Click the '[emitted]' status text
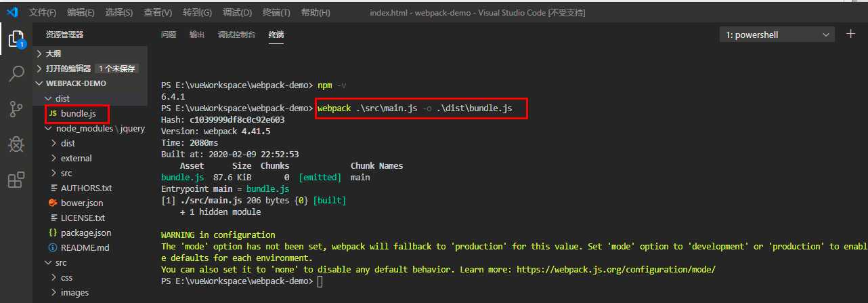The image size is (868, 303). pyautogui.click(x=320, y=177)
